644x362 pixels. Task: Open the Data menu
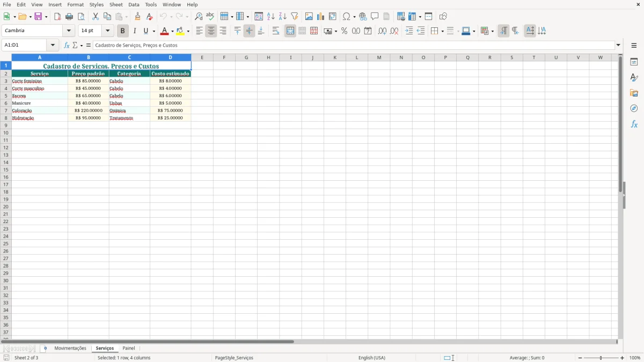pyautogui.click(x=134, y=4)
